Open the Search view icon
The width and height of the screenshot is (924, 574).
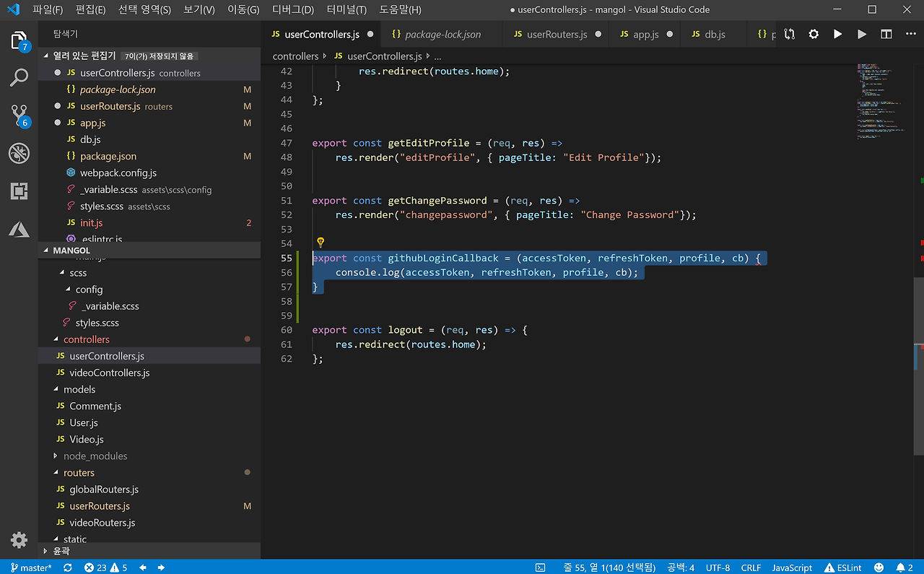[x=19, y=78]
